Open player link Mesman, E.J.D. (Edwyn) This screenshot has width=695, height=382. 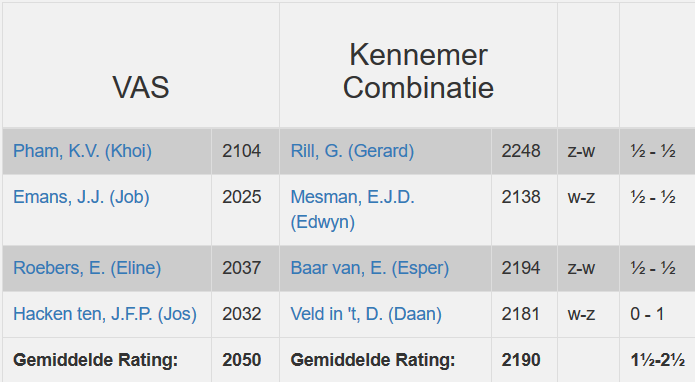(x=352, y=210)
